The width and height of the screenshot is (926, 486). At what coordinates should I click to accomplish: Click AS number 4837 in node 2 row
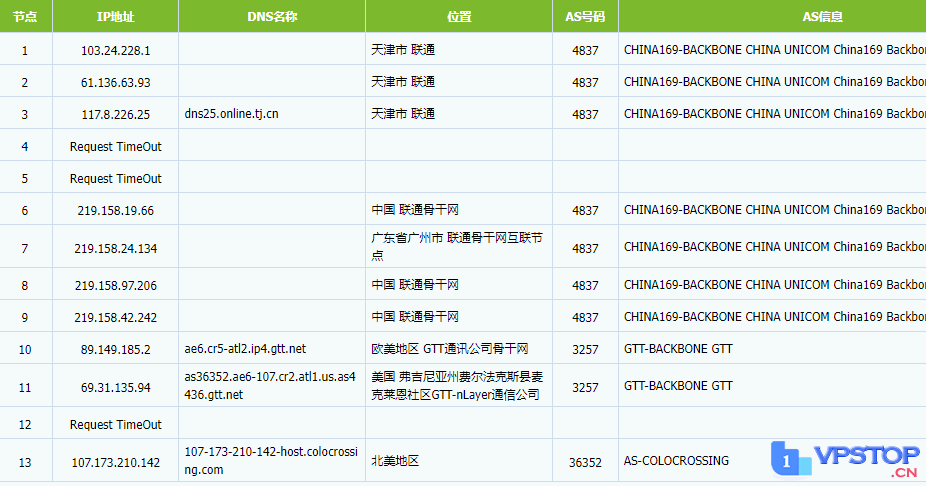click(x=585, y=83)
